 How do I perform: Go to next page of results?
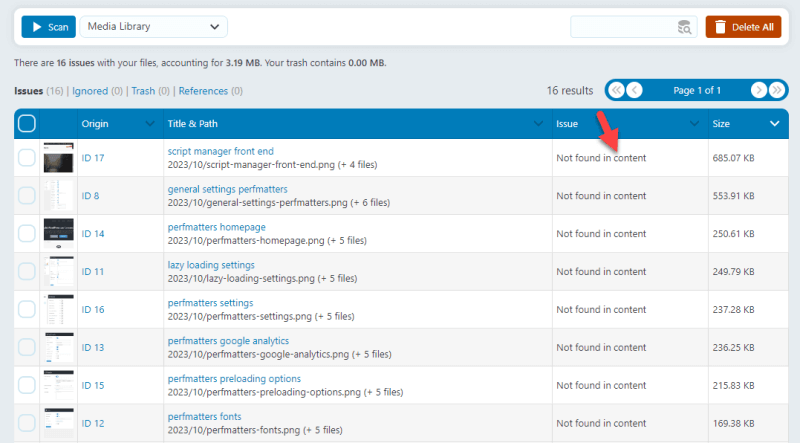pos(759,90)
